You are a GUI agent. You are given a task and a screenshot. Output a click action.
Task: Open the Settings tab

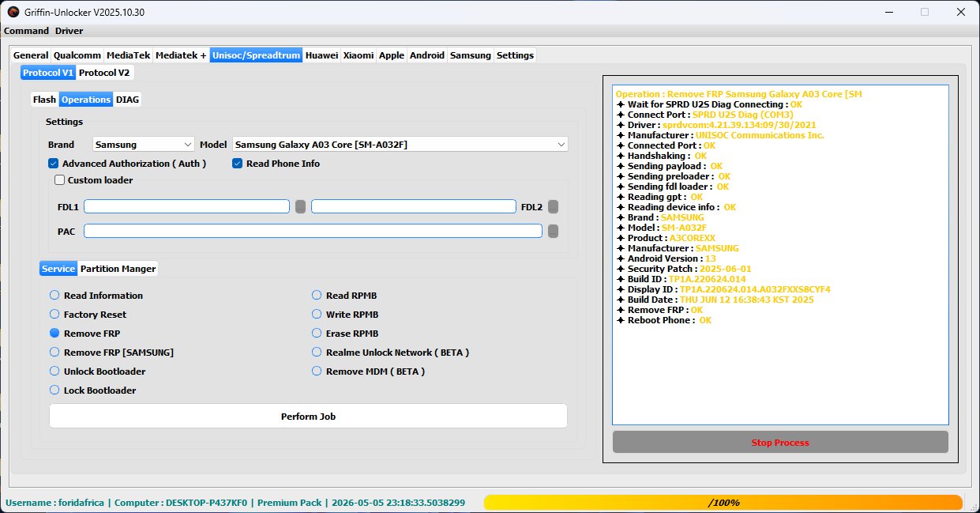click(x=515, y=55)
